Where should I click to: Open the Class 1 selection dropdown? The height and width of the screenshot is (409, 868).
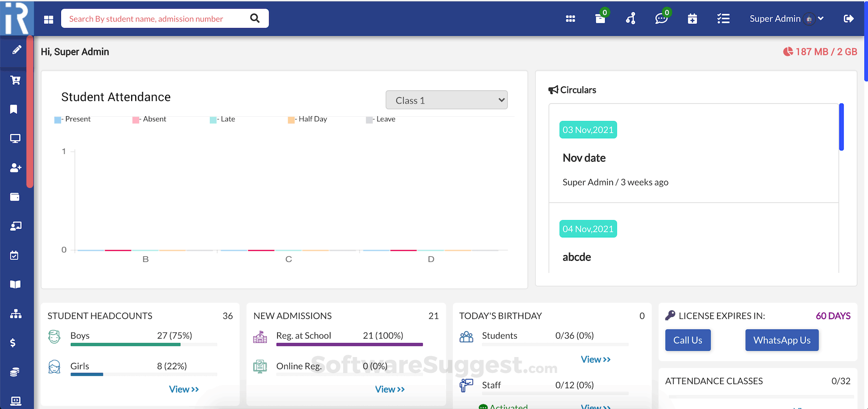(446, 99)
